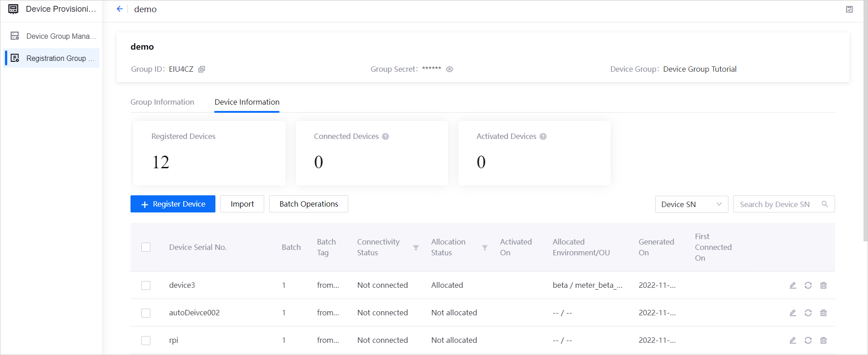868x355 pixels.
Task: Click the Register Device button
Action: click(x=173, y=204)
